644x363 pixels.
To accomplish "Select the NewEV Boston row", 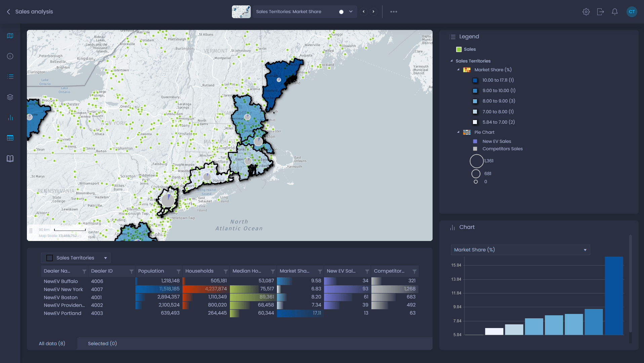I will coord(230,297).
